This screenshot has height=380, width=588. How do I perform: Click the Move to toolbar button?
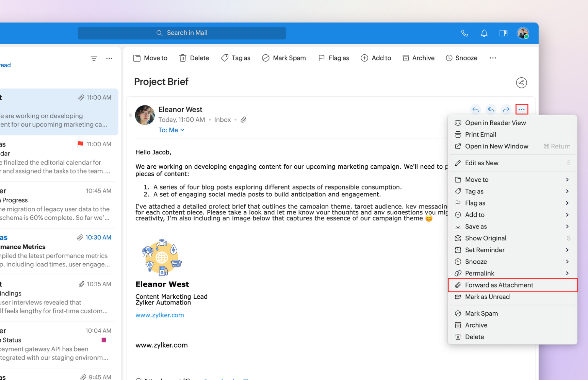pyautogui.click(x=150, y=58)
